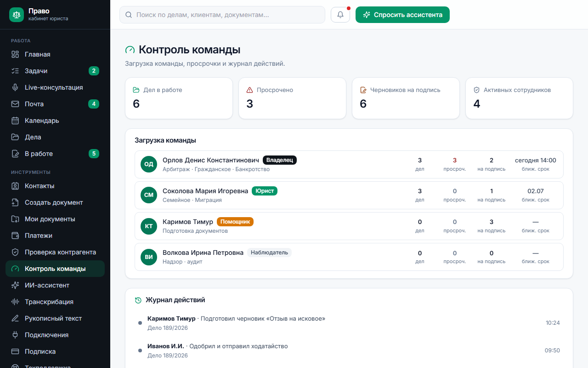This screenshot has height=368, width=588.
Task: Click the Контакты person icon
Action: click(15, 186)
